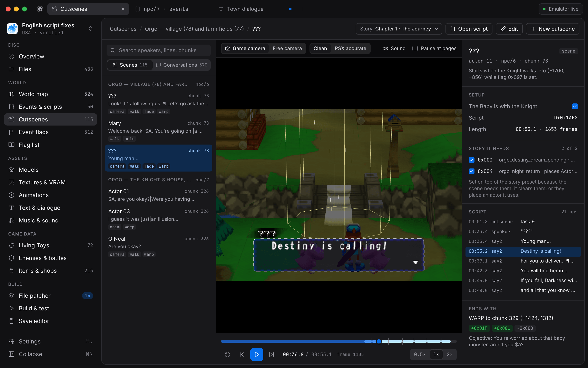Image resolution: width=588 pixels, height=368 pixels.
Task: Open Living Toys game data
Action: click(51, 245)
